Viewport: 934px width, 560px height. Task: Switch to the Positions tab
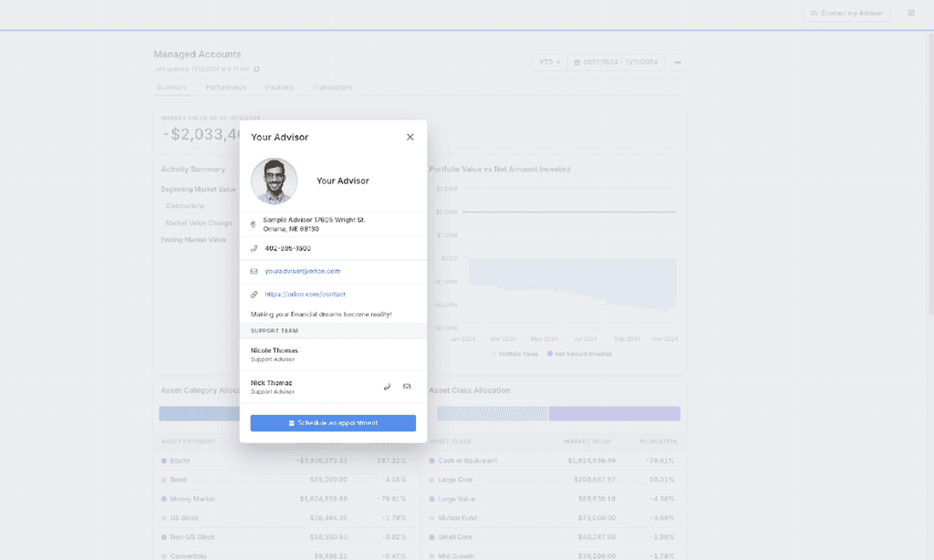279,88
